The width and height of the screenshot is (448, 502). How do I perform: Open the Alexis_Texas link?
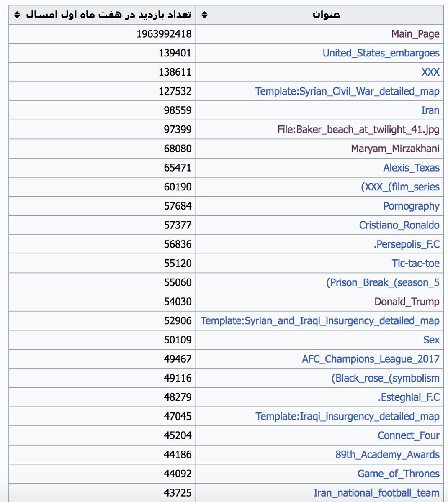412,168
